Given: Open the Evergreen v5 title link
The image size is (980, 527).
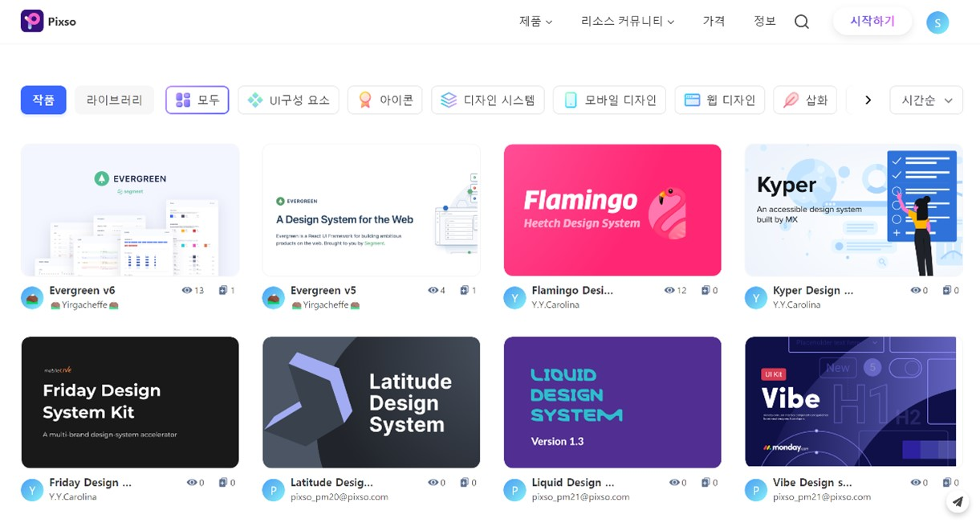Looking at the screenshot, I should (x=323, y=290).
